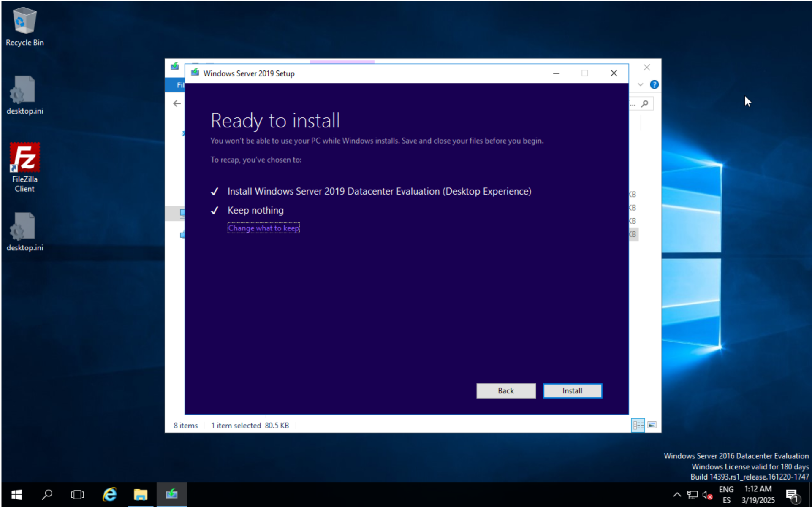Viewport: 812px width, 507px height.
Task: Select the FileZilla Client desktop shortcut
Action: pyautogui.click(x=24, y=167)
